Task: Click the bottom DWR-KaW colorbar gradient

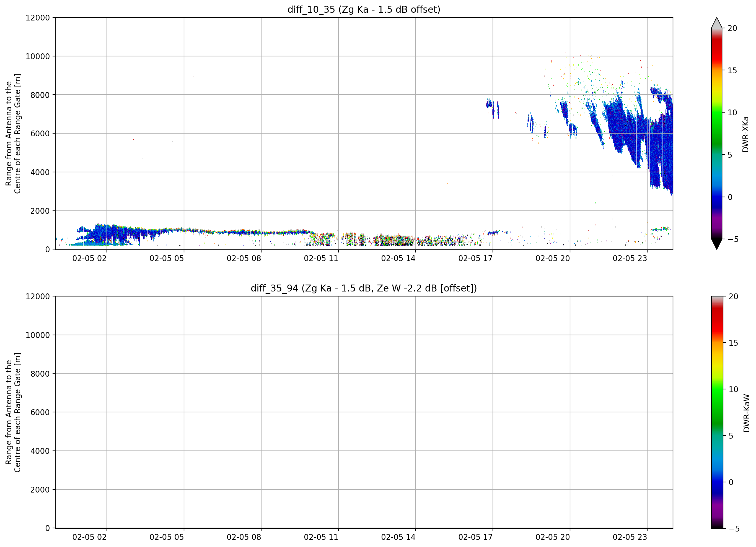Action: (x=717, y=412)
